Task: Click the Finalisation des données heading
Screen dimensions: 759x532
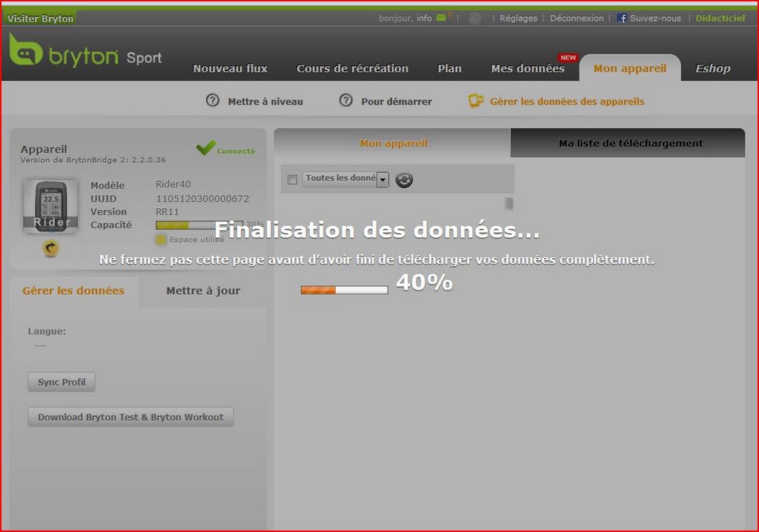Action: pyautogui.click(x=377, y=230)
